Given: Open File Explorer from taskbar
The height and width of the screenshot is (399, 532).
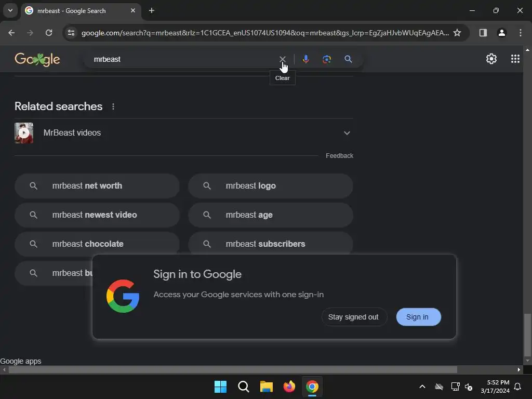Looking at the screenshot, I should point(267,387).
